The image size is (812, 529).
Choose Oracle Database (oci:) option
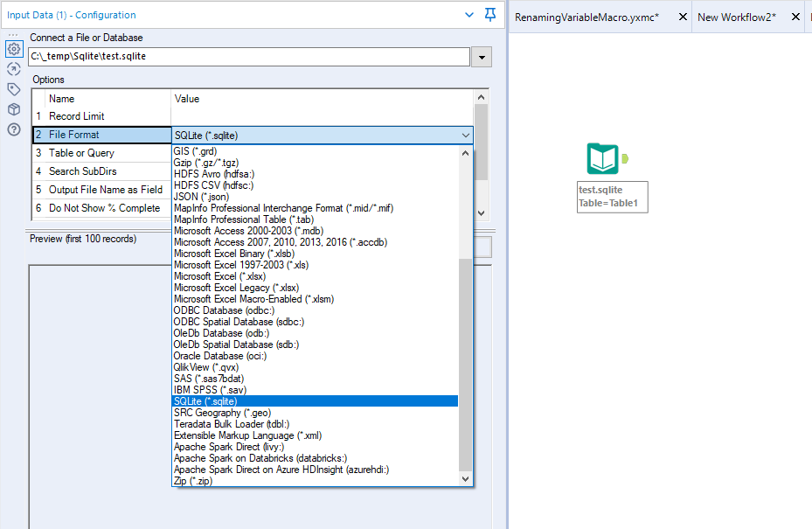(x=315, y=357)
